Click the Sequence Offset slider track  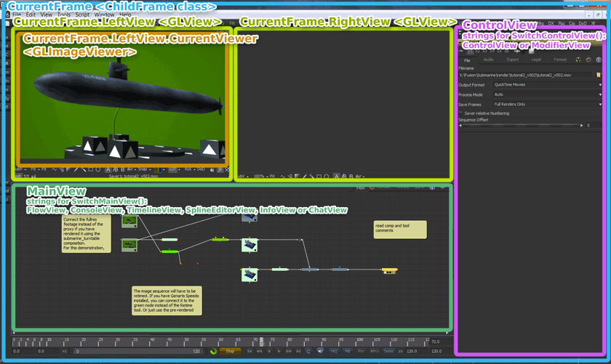click(x=521, y=126)
